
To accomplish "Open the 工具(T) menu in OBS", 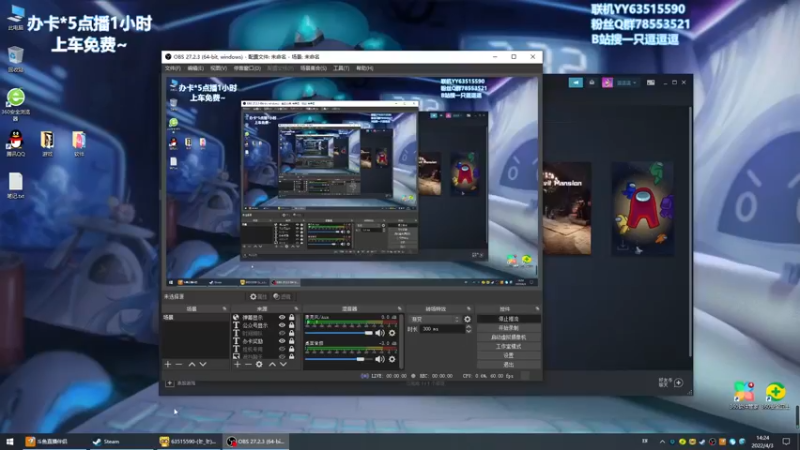I will click(x=341, y=68).
